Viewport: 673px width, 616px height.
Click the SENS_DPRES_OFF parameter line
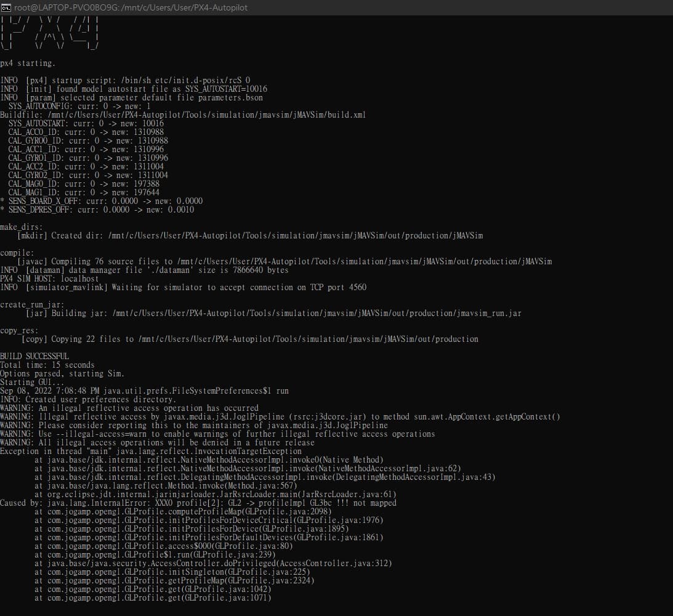[97, 210]
